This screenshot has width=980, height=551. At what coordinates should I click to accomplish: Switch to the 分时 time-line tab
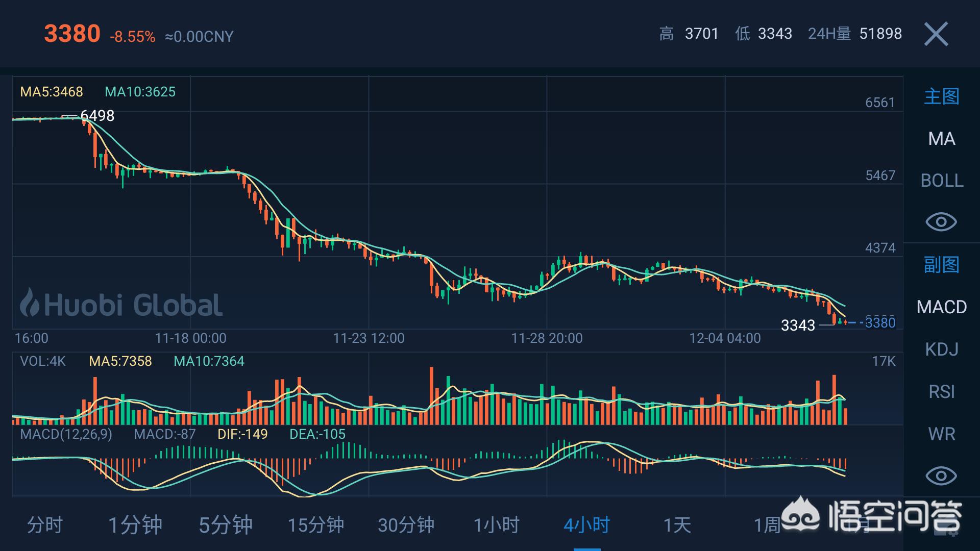(x=45, y=524)
